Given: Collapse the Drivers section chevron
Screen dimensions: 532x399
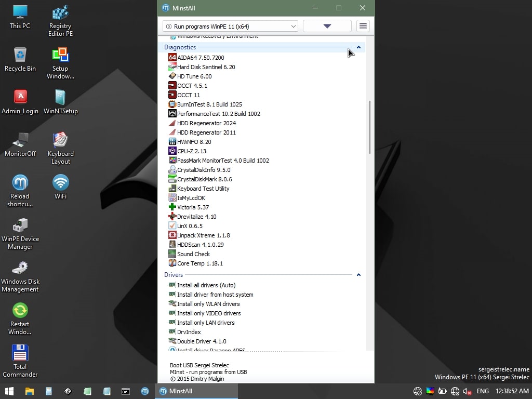Looking at the screenshot, I should 358,275.
